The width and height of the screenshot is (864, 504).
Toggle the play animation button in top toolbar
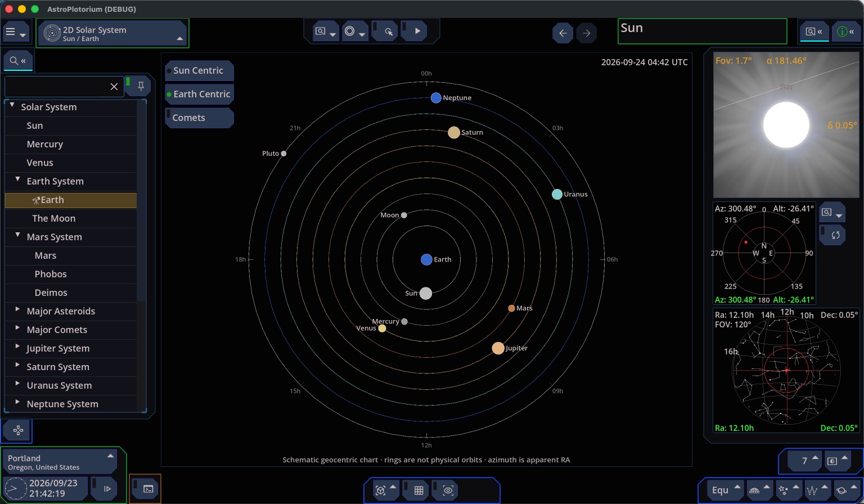(414, 31)
